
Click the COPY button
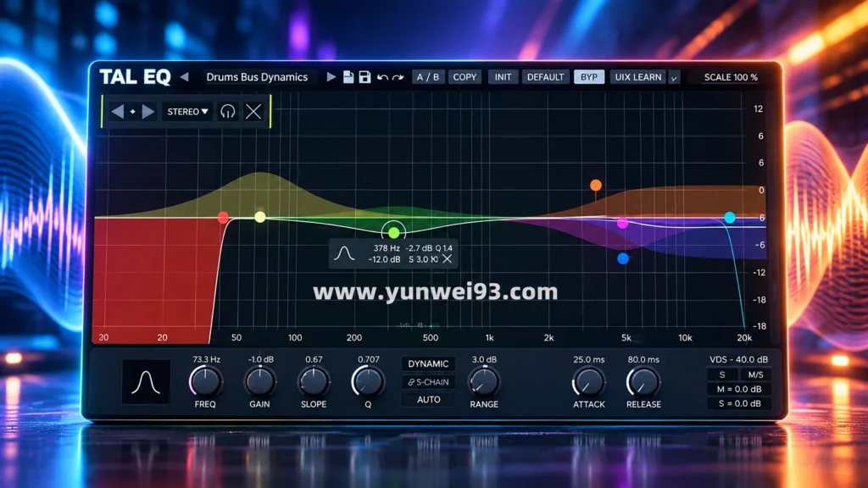465,77
